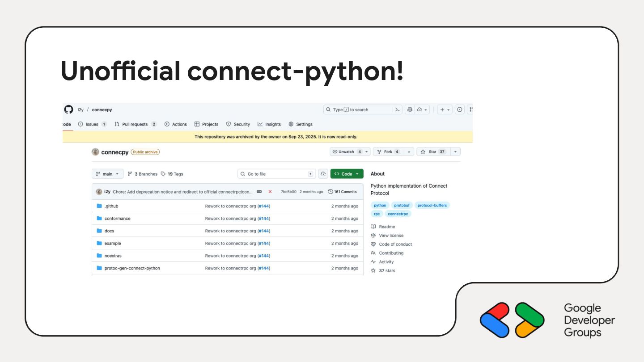
Task: Switch to the Actions tab
Action: coord(176,124)
